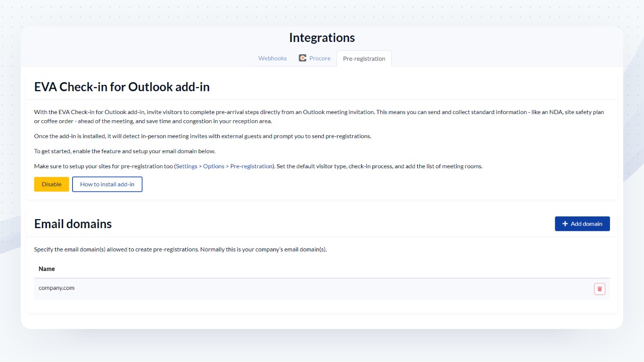Select the Pre-registration tab

[364, 59]
